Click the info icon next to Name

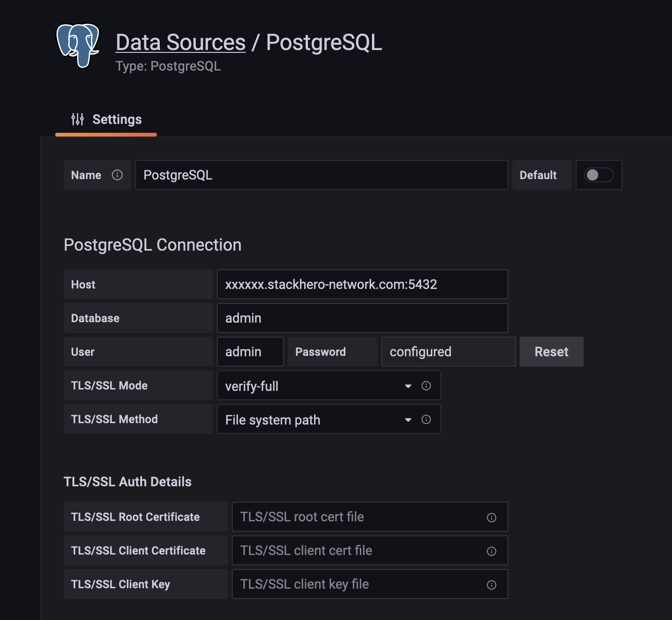tap(117, 175)
